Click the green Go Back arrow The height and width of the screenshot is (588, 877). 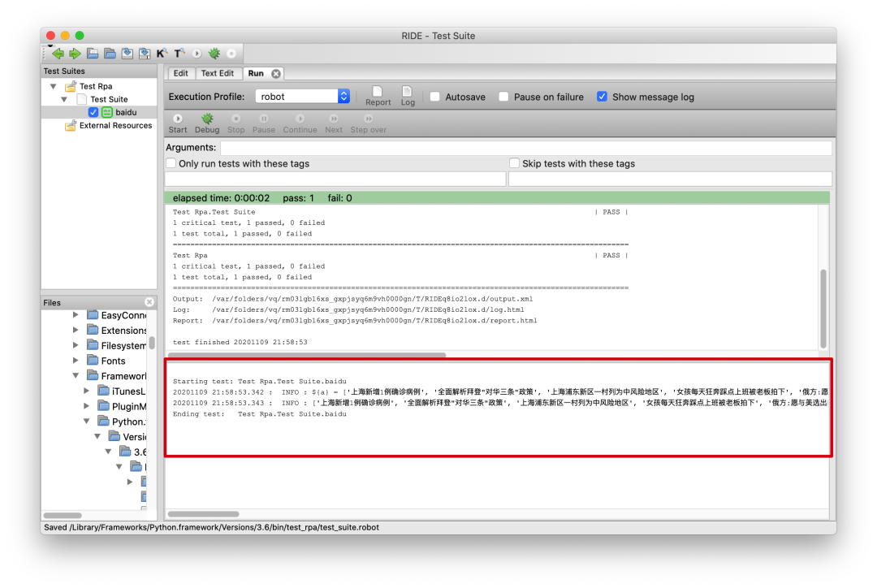tap(58, 54)
